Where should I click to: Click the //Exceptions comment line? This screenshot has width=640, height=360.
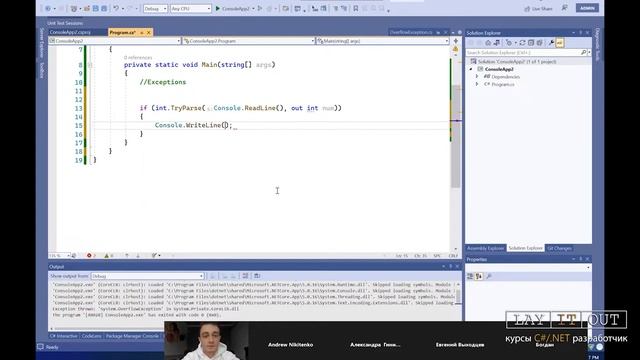[x=163, y=82]
